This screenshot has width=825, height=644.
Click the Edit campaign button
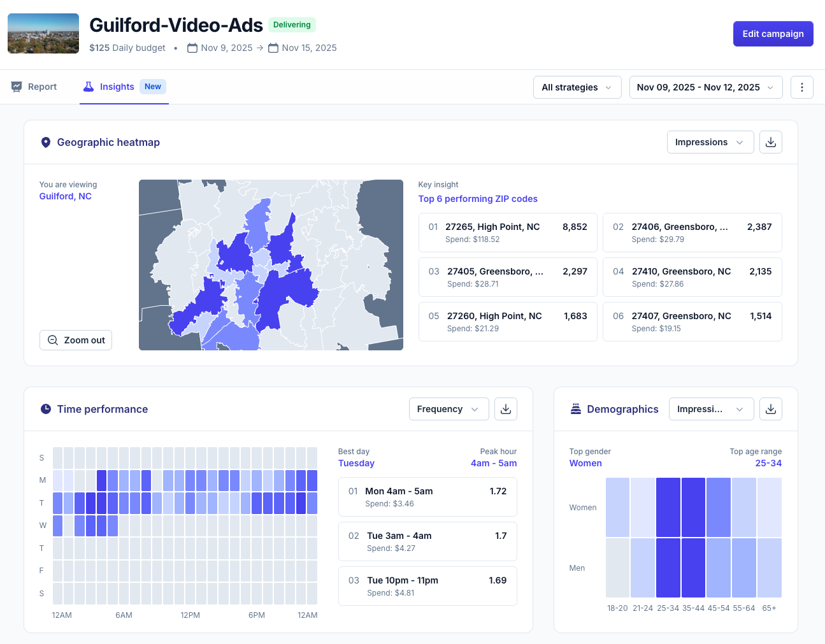coord(773,34)
